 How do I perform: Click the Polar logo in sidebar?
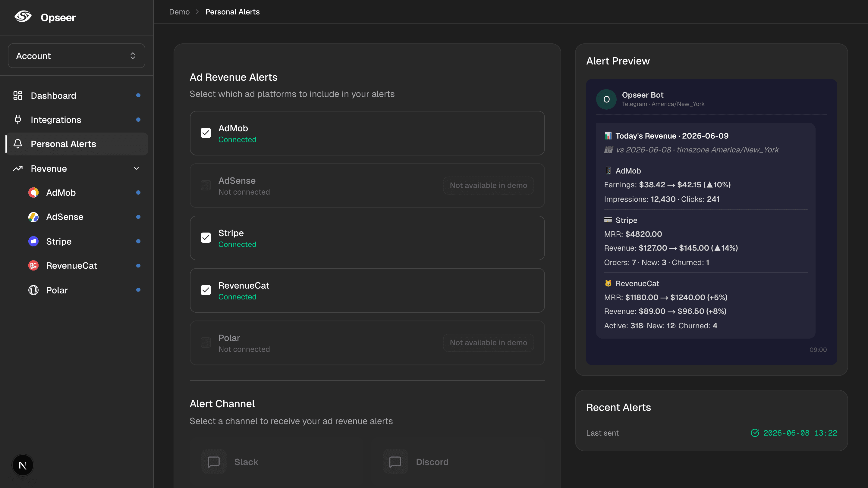(x=33, y=290)
